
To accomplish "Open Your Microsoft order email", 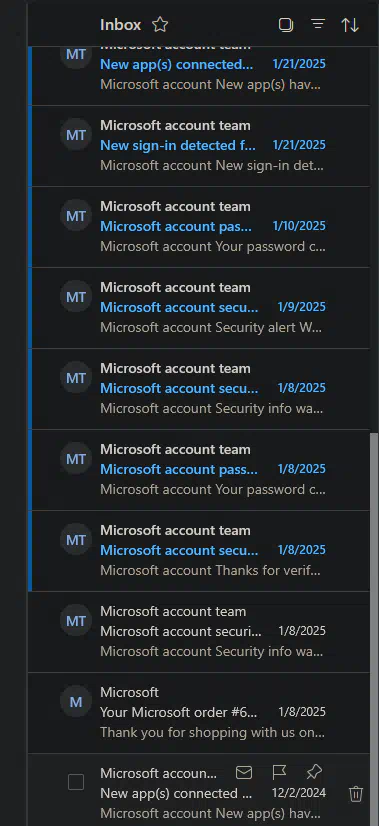I will pyautogui.click(x=199, y=713).
